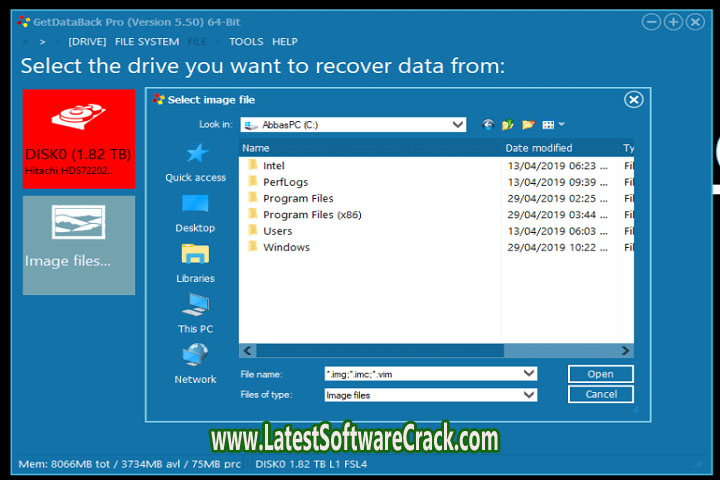The image size is (720, 480).
Task: Select This PC location
Action: 195,313
